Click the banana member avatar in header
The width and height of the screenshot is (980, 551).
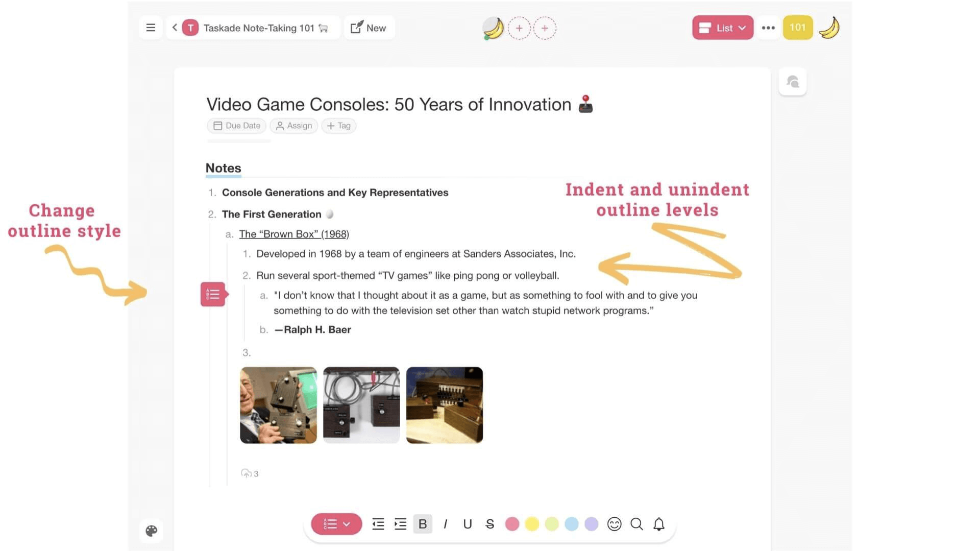pos(493,28)
